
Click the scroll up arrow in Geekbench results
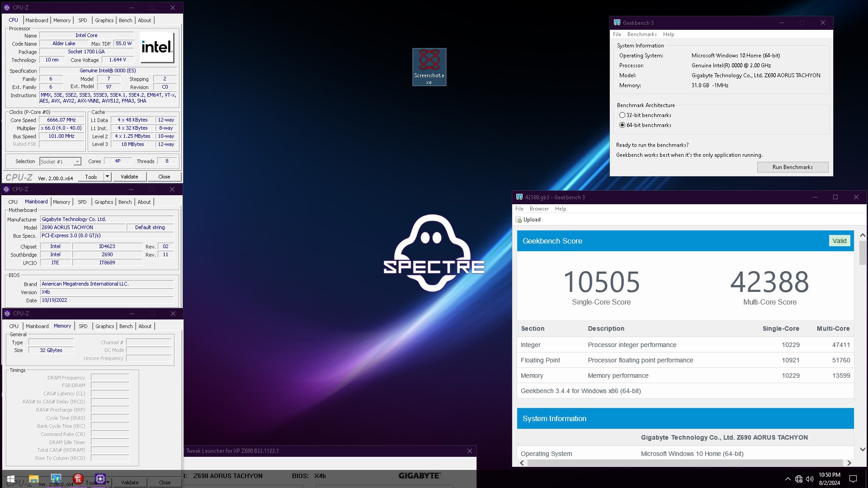click(x=863, y=235)
